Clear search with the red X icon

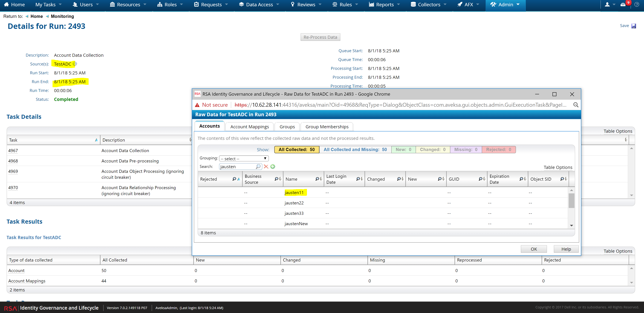coord(266,167)
